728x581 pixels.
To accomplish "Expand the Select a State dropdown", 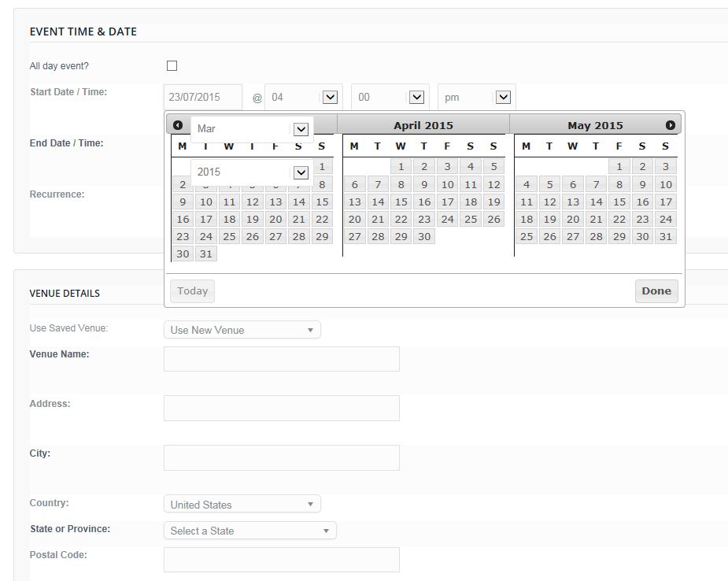I will [x=249, y=531].
